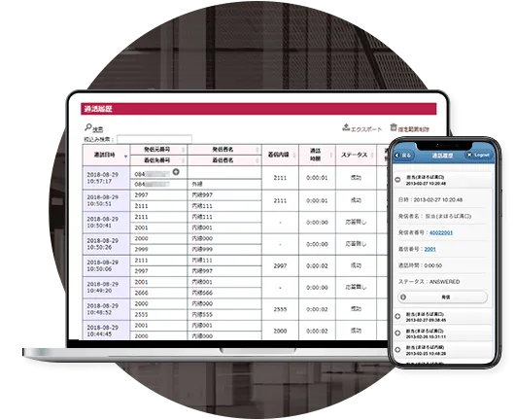Screen dimensions: 515x420
Task: Click the 着信内線 value 2555 cell
Action: coord(280,309)
